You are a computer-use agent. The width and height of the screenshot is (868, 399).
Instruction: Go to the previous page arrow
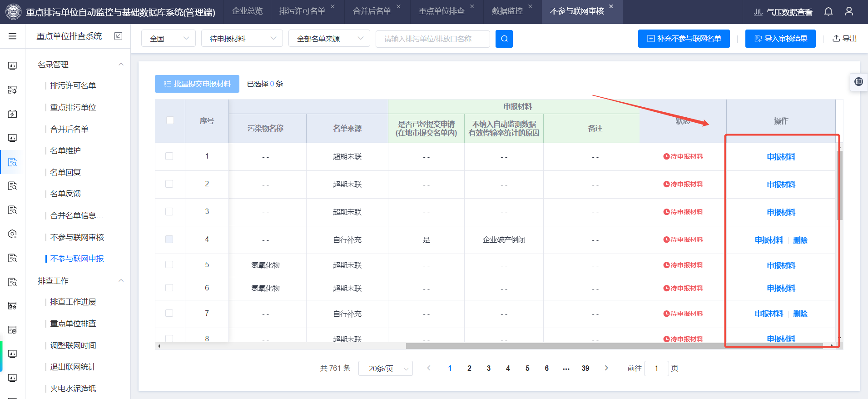coord(429,368)
